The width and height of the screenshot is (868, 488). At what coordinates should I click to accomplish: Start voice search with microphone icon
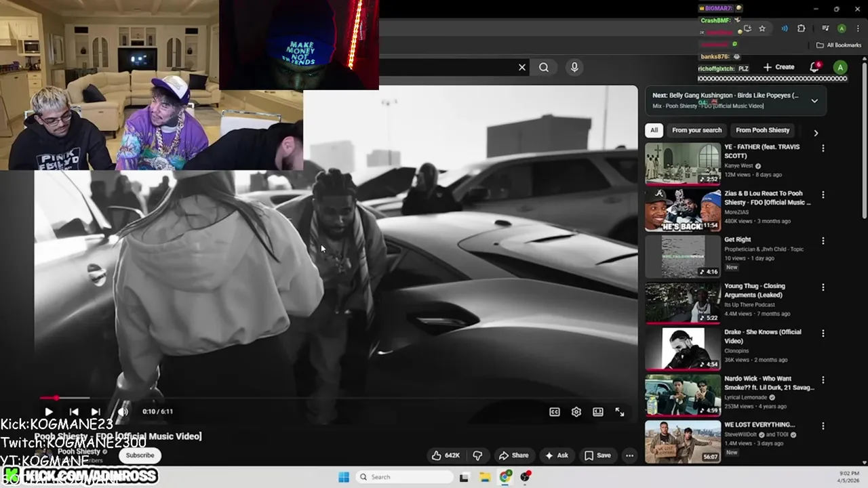pyautogui.click(x=574, y=67)
